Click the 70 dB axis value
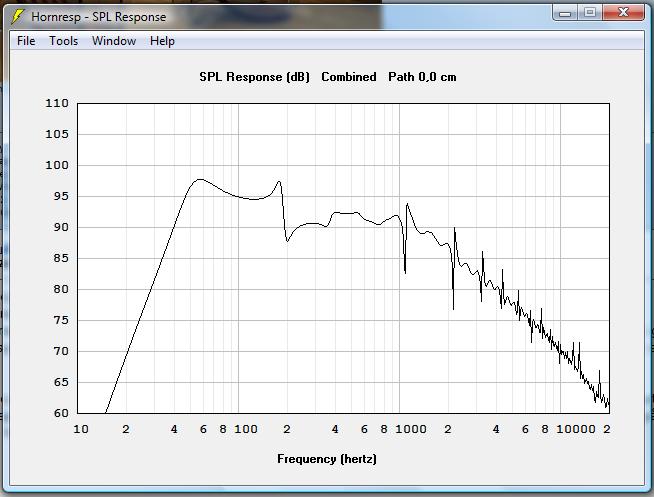The image size is (654, 497). coord(61,351)
